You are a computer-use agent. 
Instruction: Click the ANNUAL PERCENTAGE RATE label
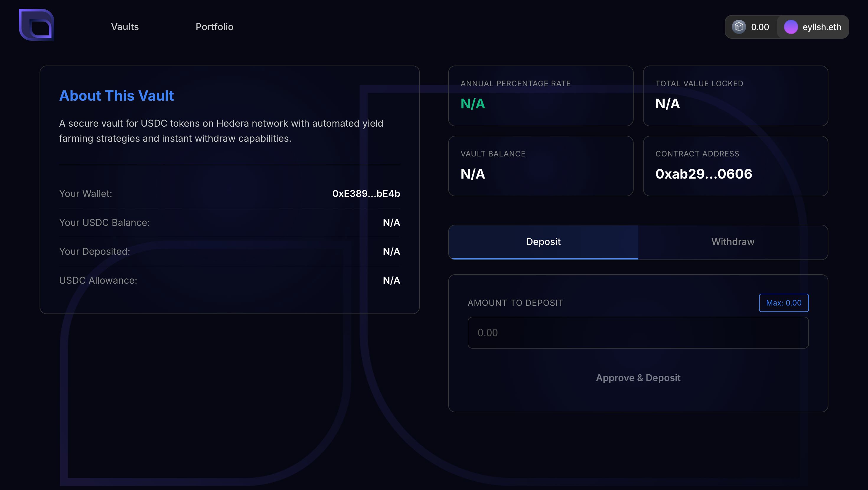515,84
